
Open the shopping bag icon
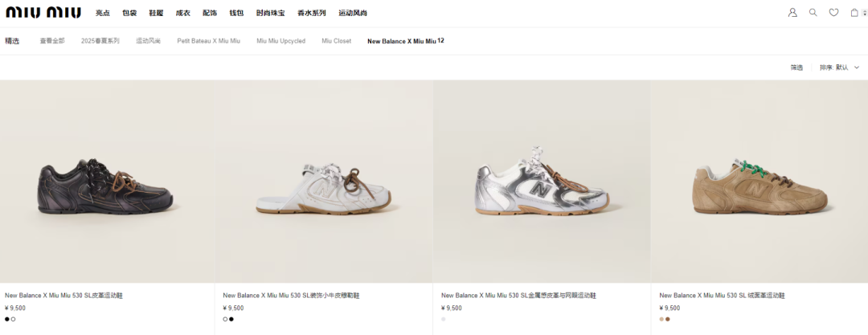[854, 12]
